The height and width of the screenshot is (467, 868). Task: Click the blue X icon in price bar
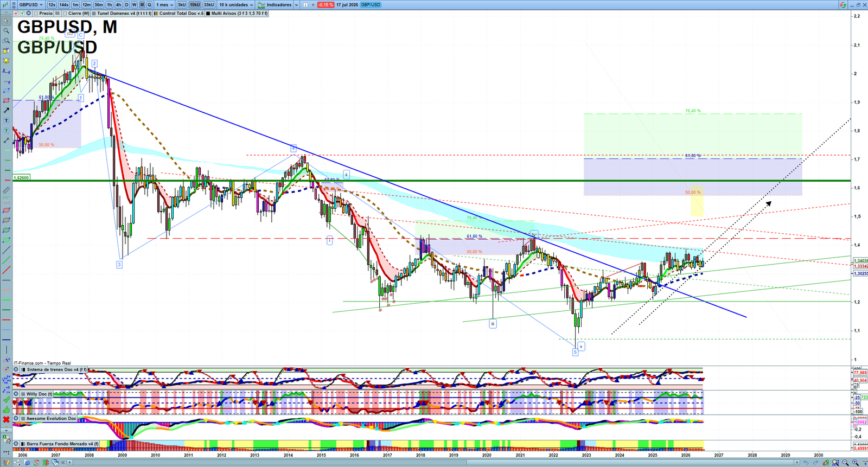28,13
